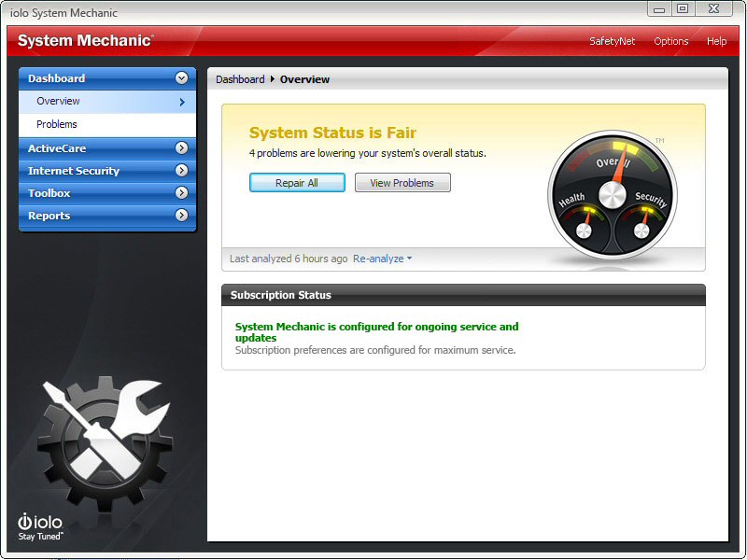Close the iolo System Mechanic window
This screenshot has height=560, width=747.
713,9
